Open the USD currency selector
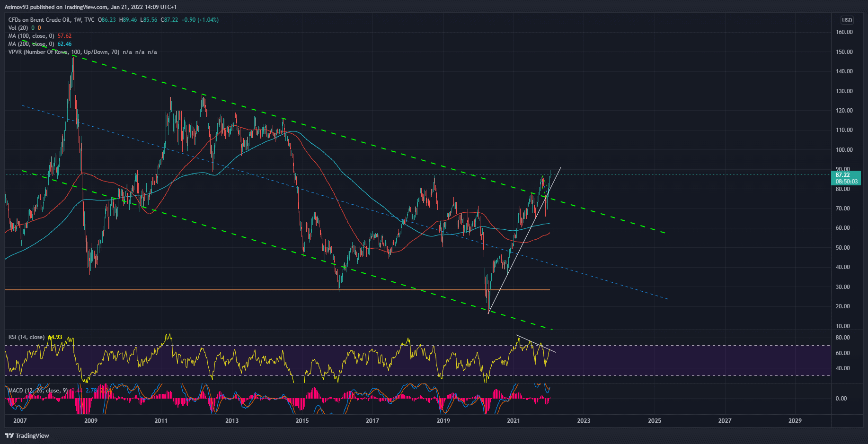 click(x=847, y=20)
